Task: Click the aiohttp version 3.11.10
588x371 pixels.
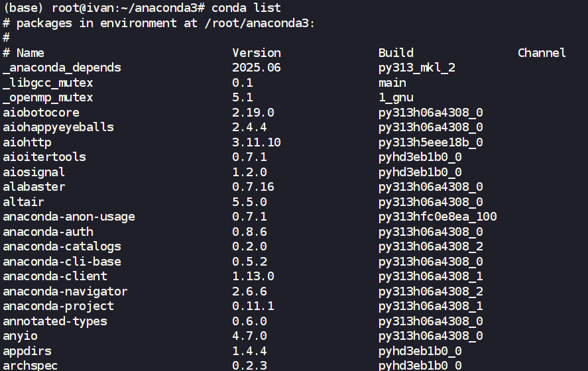Action: (x=257, y=142)
